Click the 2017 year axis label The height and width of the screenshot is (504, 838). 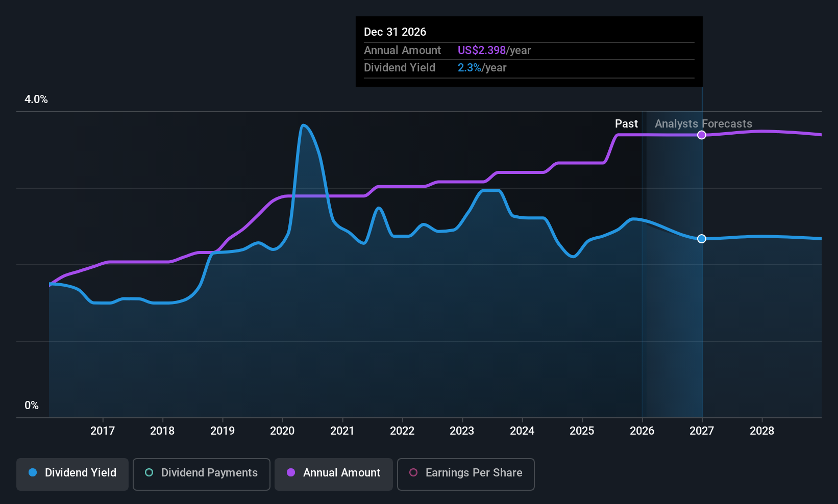[103, 431]
